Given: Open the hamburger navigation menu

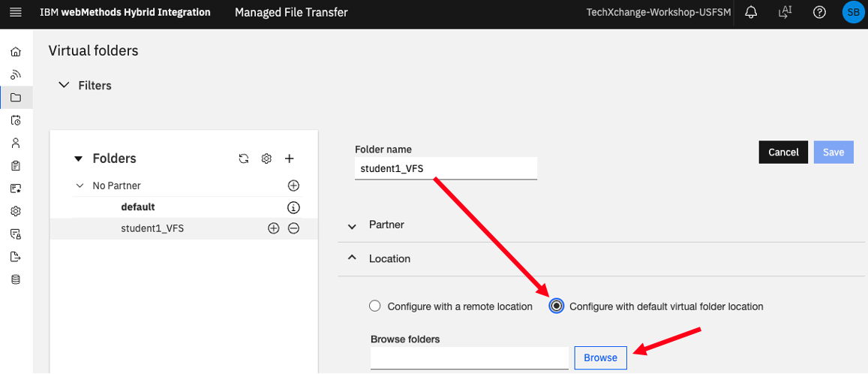Looking at the screenshot, I should click(16, 12).
